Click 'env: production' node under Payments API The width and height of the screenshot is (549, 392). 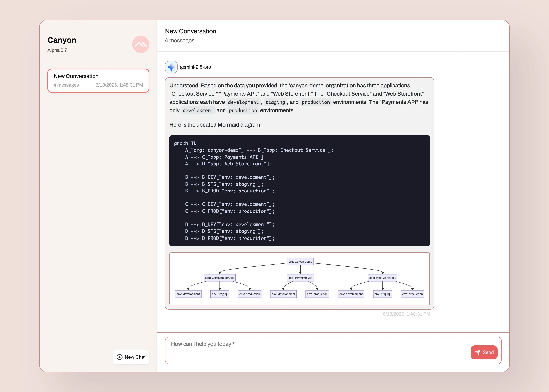tap(317, 294)
